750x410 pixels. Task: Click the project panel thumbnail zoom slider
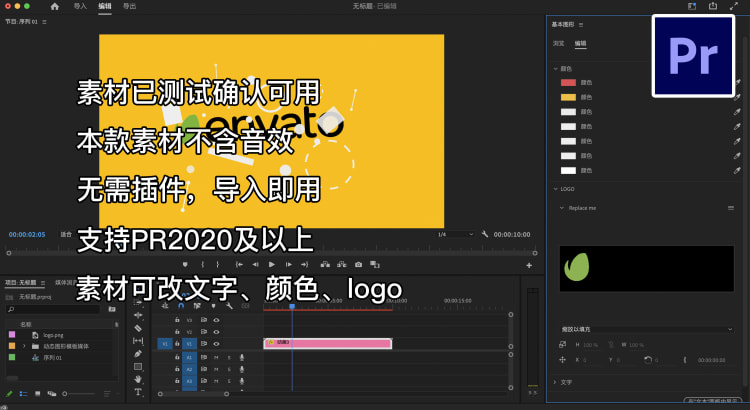pos(79,394)
